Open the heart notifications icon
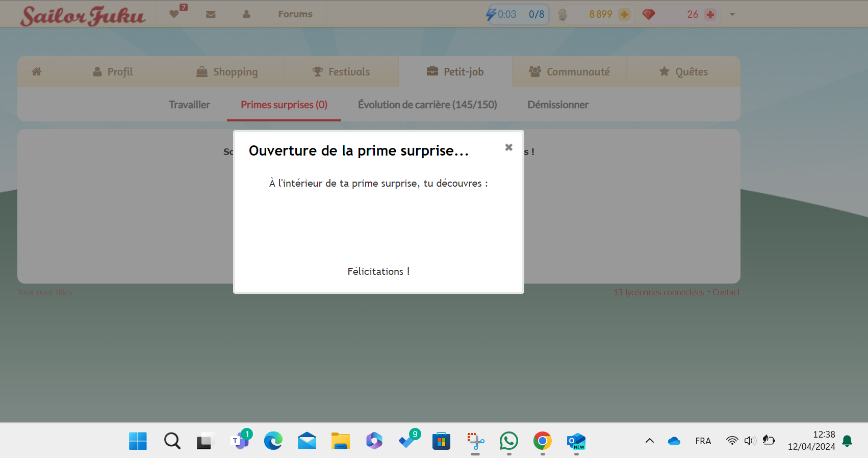This screenshot has width=868, height=458. pos(174,14)
